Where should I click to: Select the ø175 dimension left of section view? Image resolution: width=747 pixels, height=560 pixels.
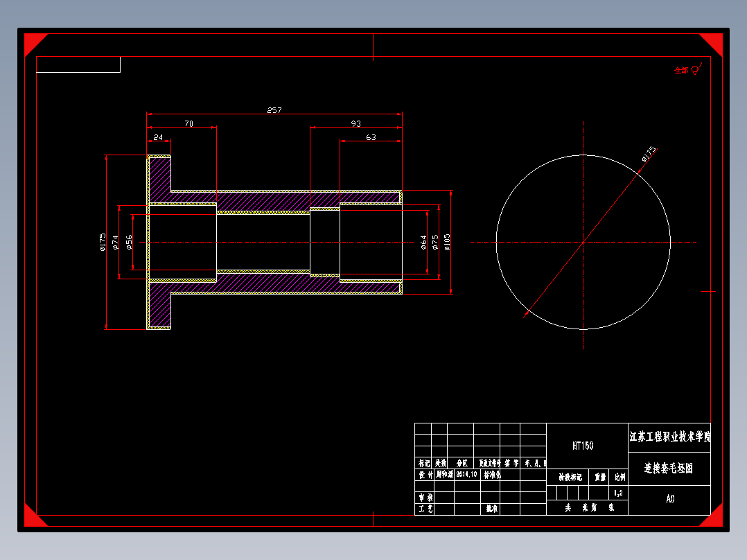coord(103,242)
